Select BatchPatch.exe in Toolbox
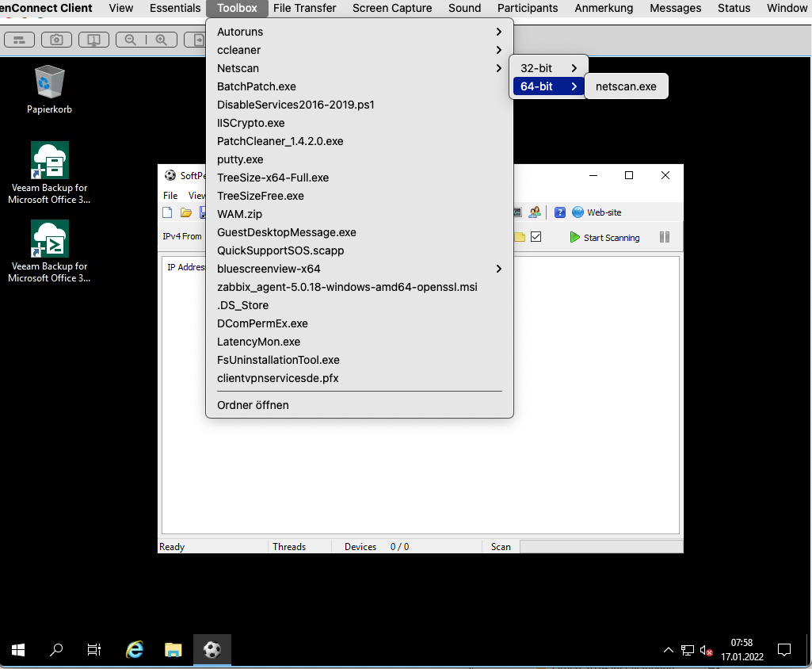The height and width of the screenshot is (669, 812). (360, 86)
